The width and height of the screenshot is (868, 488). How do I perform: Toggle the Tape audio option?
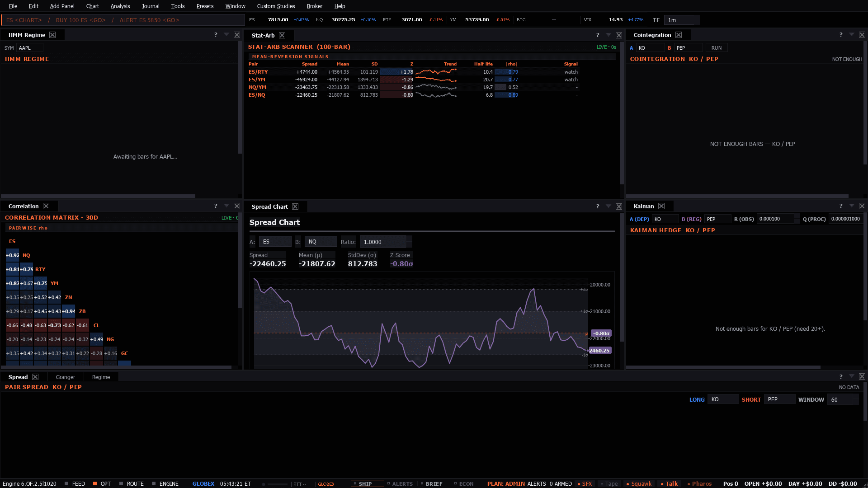(609, 483)
